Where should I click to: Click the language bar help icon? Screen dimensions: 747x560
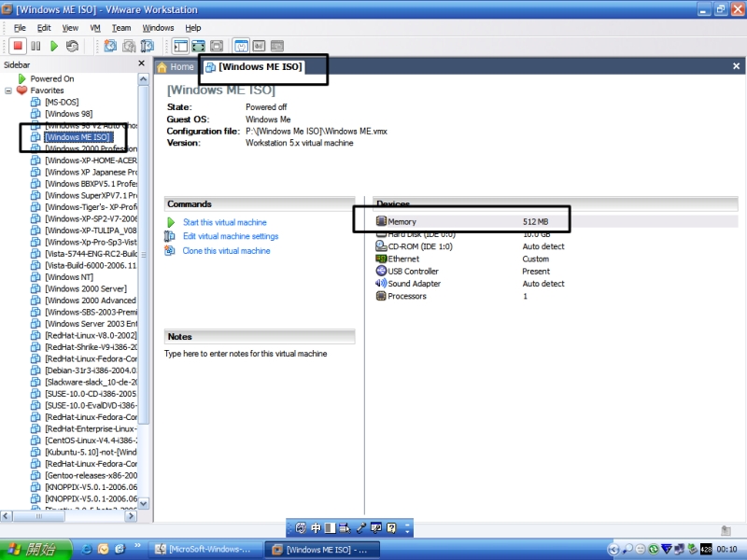[391, 527]
